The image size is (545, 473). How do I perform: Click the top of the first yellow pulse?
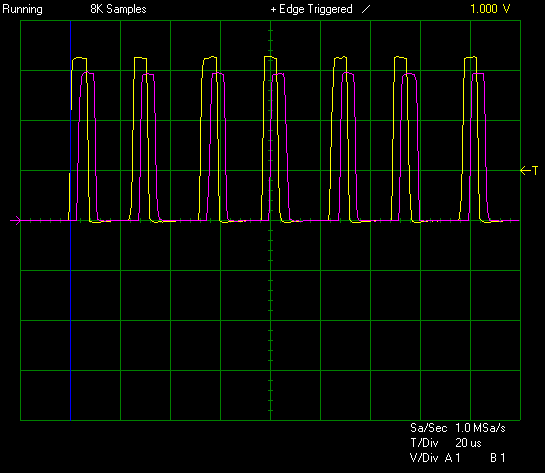[79, 58]
